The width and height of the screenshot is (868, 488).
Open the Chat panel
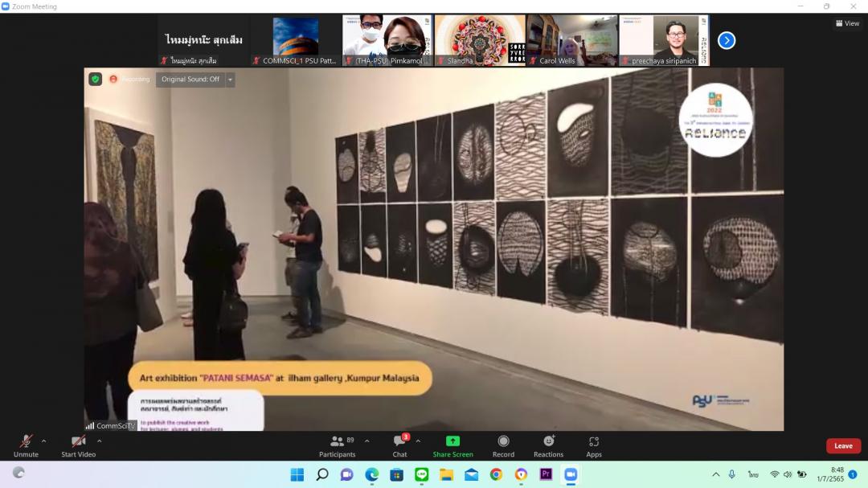399,442
